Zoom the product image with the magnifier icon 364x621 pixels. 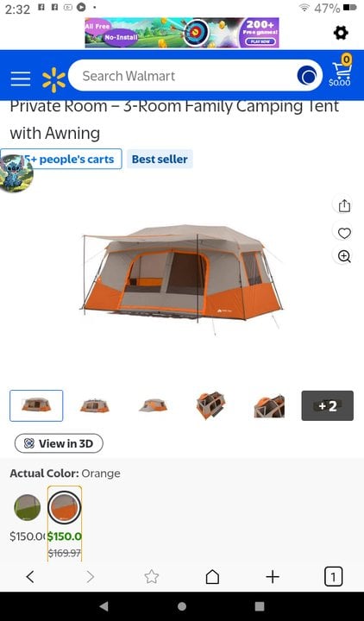coord(344,256)
